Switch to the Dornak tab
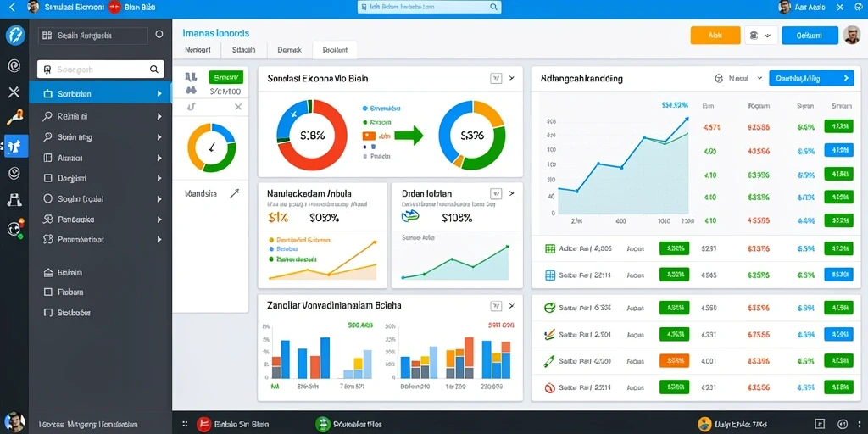The width and height of the screenshot is (868, 434). pyautogui.click(x=290, y=50)
